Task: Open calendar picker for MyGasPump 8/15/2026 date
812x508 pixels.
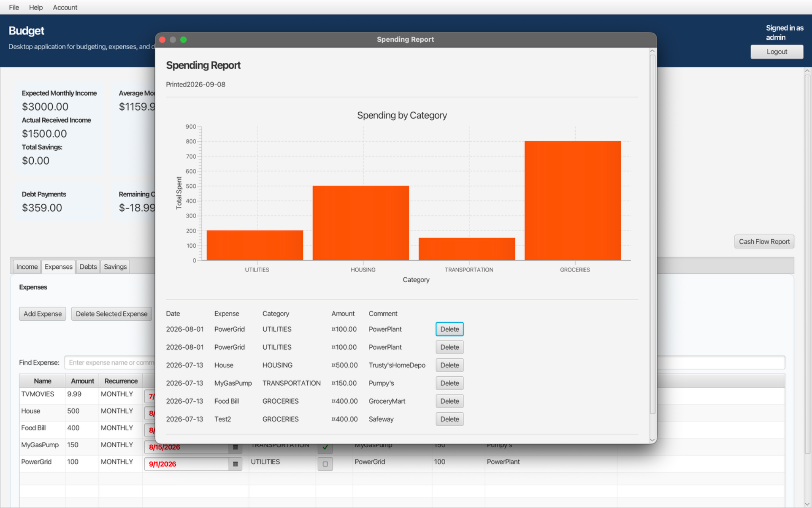Action: 235,447
